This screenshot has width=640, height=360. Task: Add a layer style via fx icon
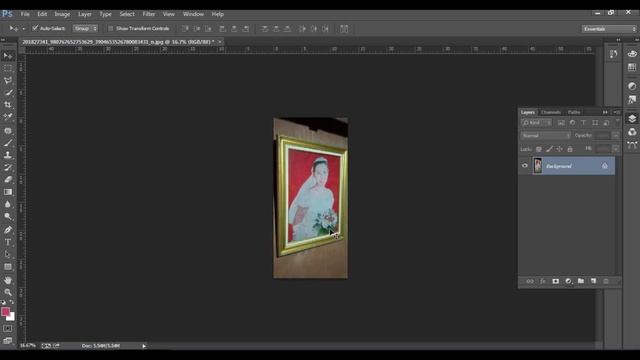[543, 281]
